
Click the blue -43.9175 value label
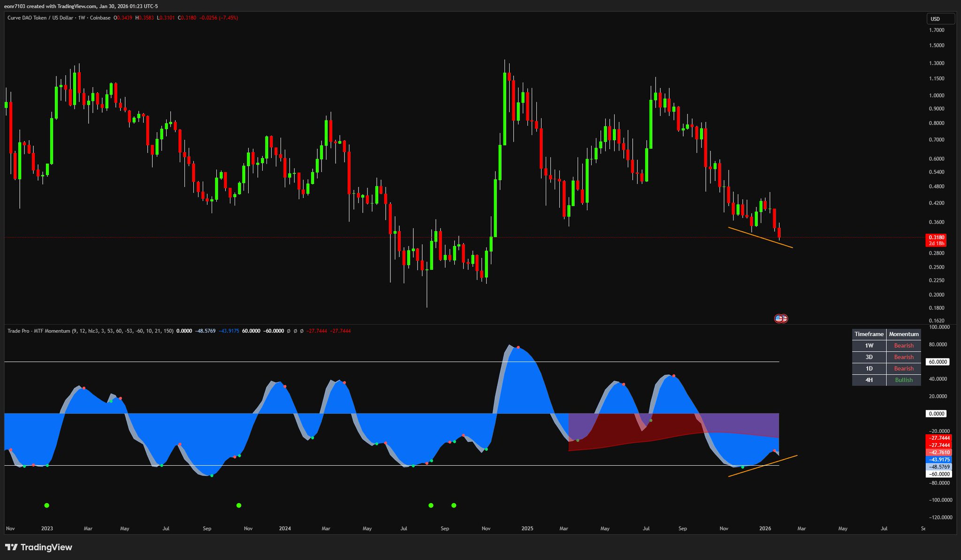(937, 460)
